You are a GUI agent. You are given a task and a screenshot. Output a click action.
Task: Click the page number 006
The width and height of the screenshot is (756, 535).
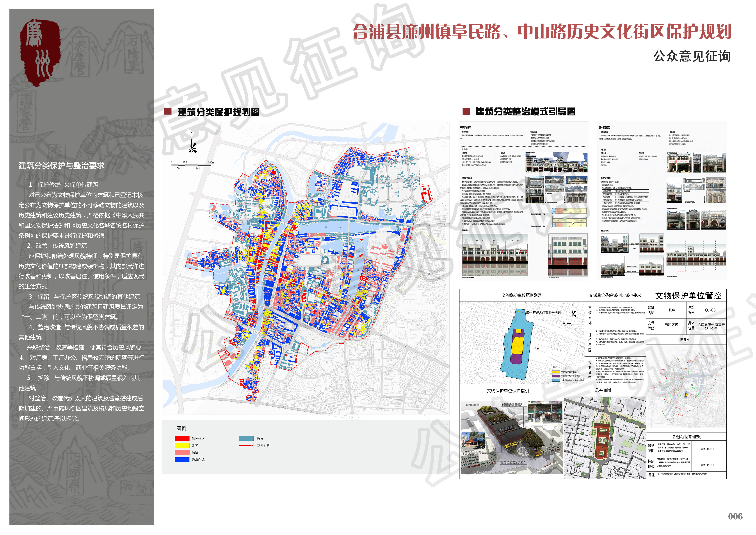click(735, 517)
